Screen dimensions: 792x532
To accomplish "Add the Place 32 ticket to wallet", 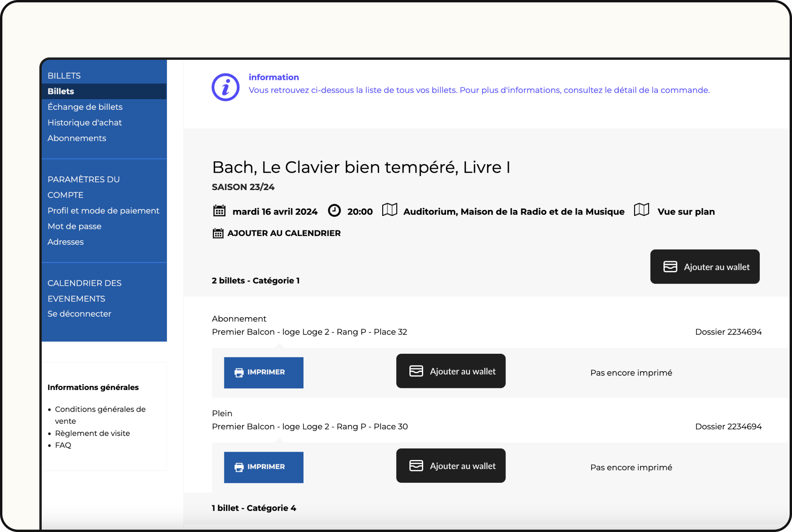I will [451, 371].
